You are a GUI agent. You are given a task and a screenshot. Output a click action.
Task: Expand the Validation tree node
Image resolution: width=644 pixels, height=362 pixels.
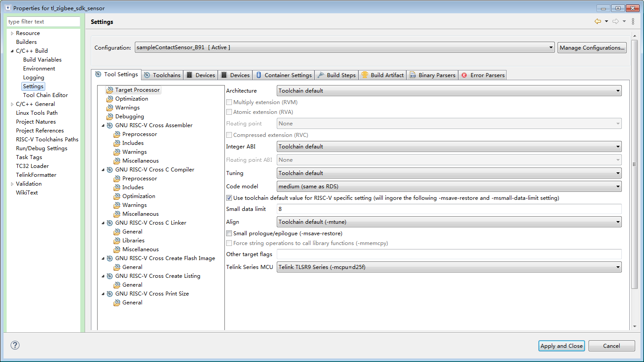(x=12, y=184)
